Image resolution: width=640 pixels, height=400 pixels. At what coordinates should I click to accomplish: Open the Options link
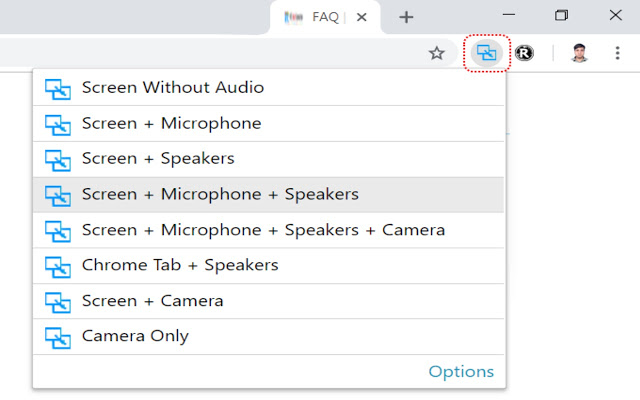(x=461, y=372)
